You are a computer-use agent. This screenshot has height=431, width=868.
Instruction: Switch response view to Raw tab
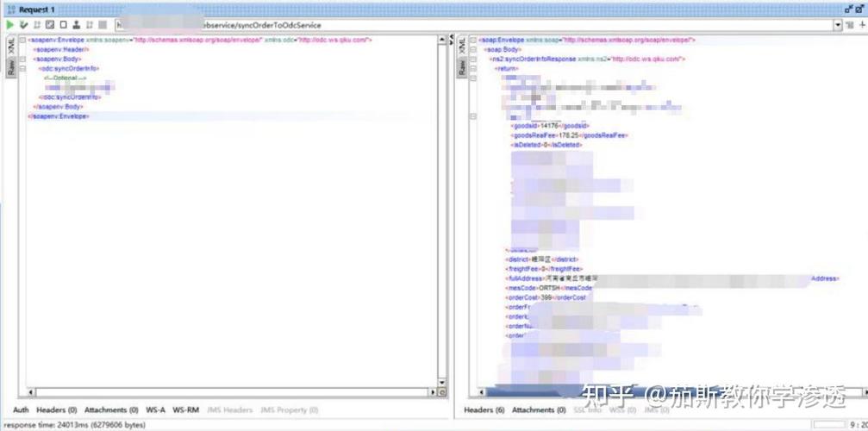[x=462, y=68]
